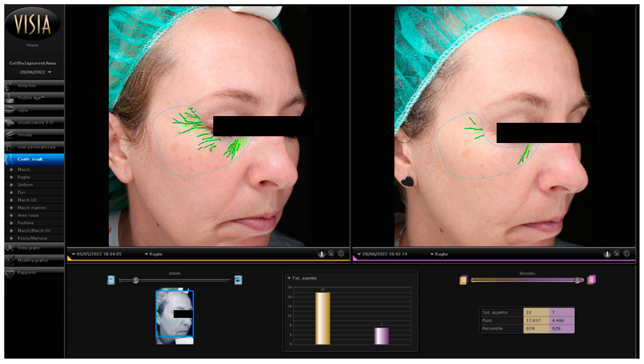Open left image date dropdown 03/05/2022
Viewport: 644px width, 364px height.
97,254
